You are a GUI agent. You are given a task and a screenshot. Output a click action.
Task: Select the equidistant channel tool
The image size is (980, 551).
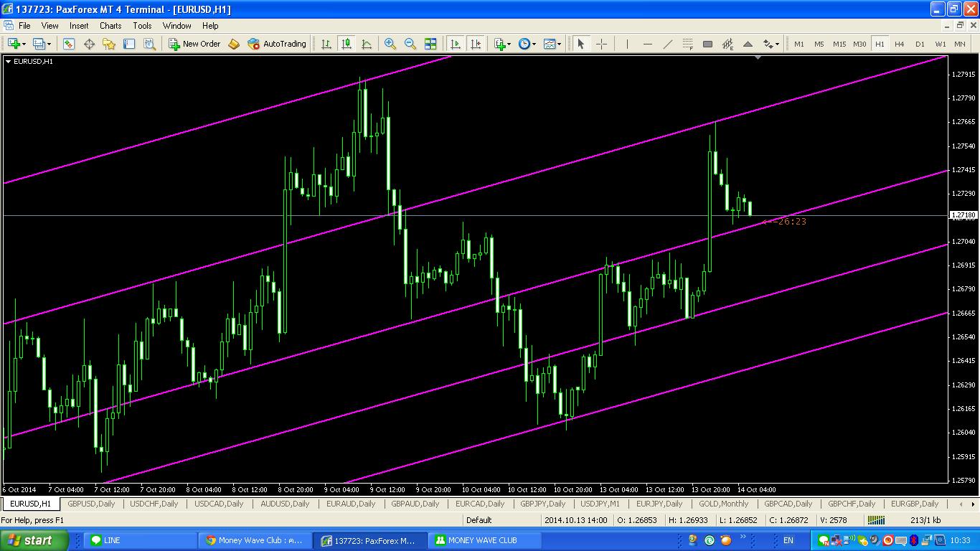pyautogui.click(x=727, y=44)
